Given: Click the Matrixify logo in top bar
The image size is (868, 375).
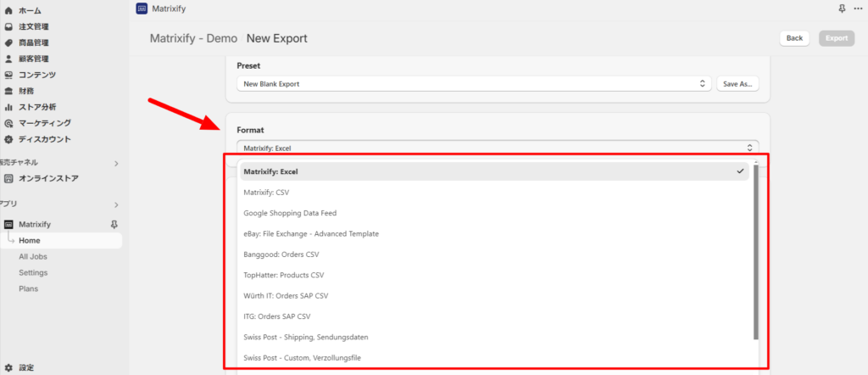Looking at the screenshot, I should click(x=142, y=8).
